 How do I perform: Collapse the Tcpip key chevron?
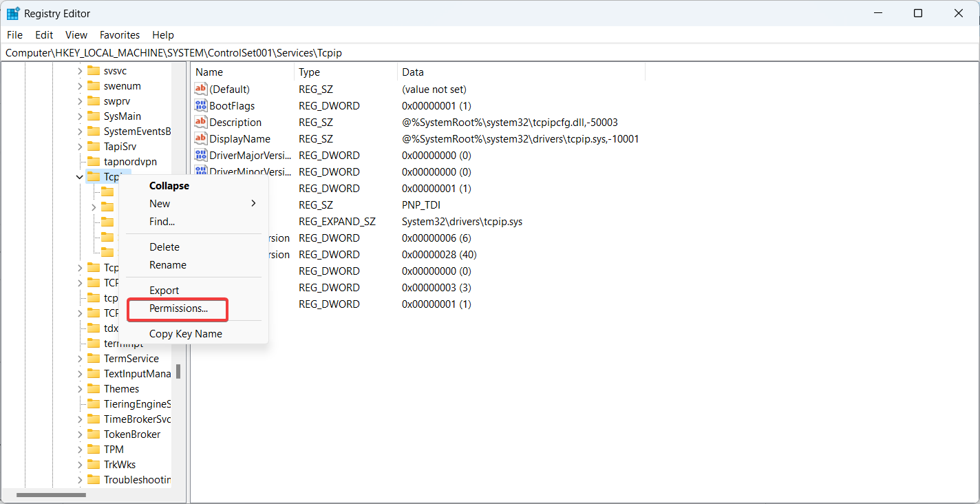[79, 177]
